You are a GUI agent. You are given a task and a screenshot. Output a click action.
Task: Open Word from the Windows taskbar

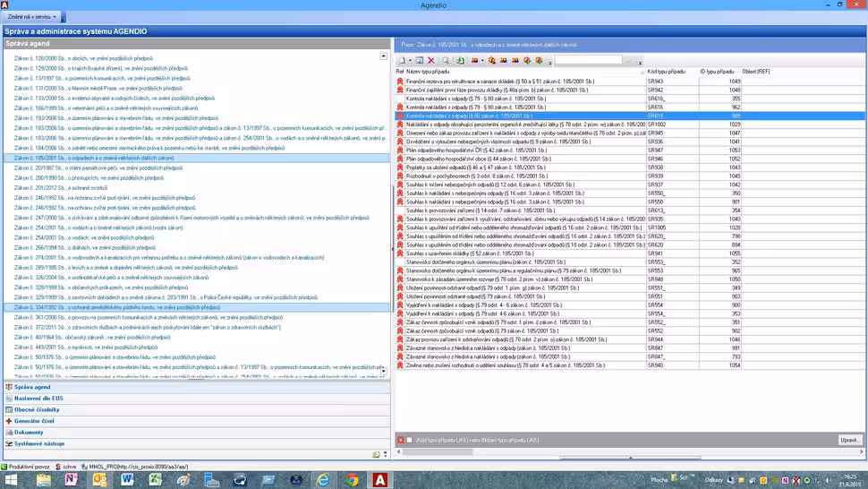(x=126, y=480)
